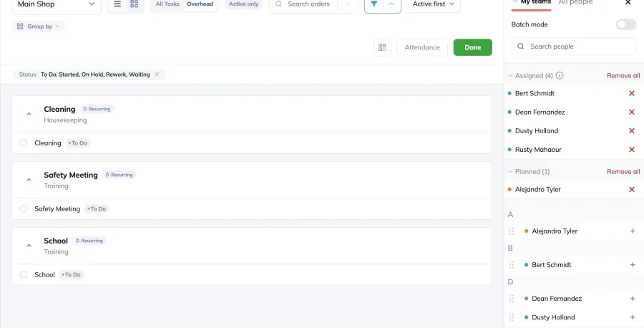Image resolution: width=644 pixels, height=328 pixels.
Task: Add Dean Fernandez with the plus icon
Action: [x=633, y=299]
